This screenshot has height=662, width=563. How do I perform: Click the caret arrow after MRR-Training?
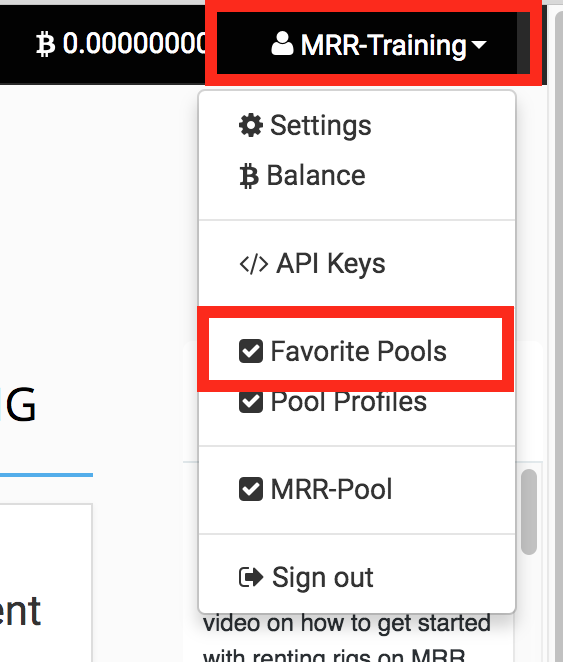[x=479, y=45]
